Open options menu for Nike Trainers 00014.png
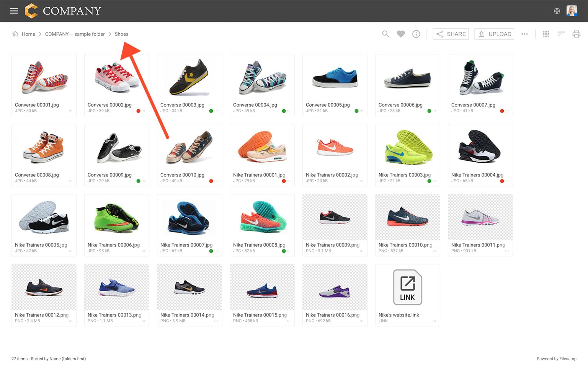 coord(216,321)
